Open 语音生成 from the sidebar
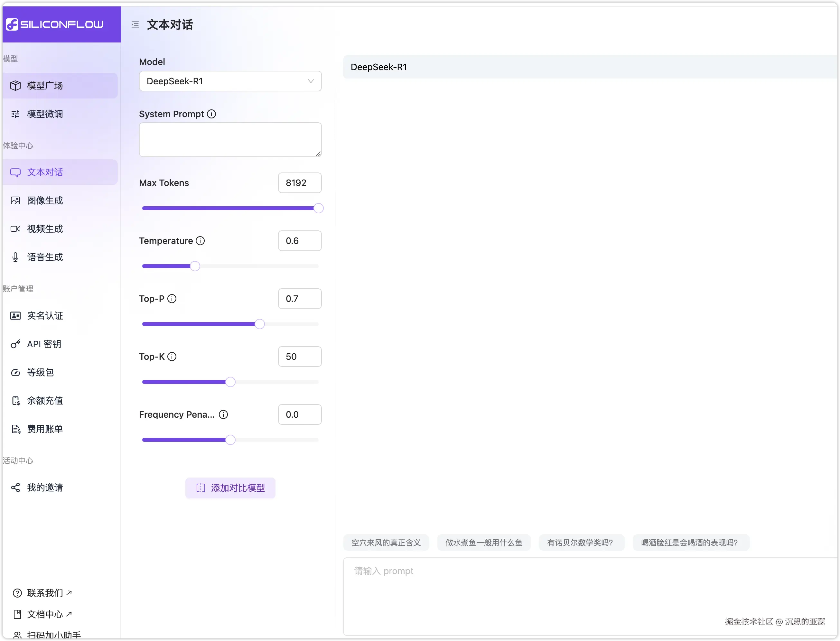The image size is (840, 641). 45,257
